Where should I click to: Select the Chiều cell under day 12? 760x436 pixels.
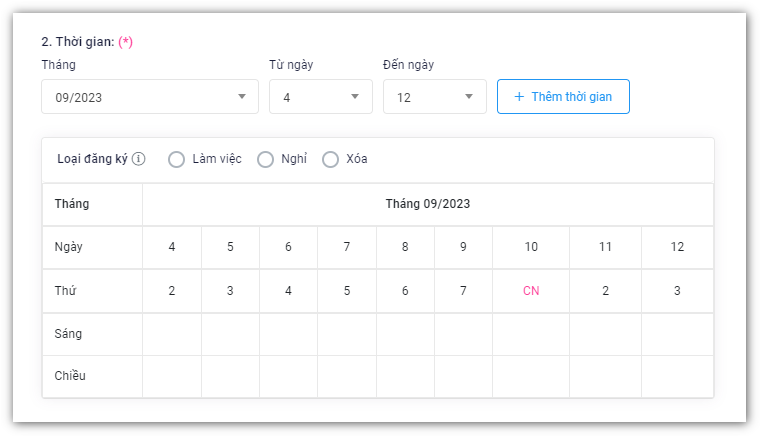point(677,376)
